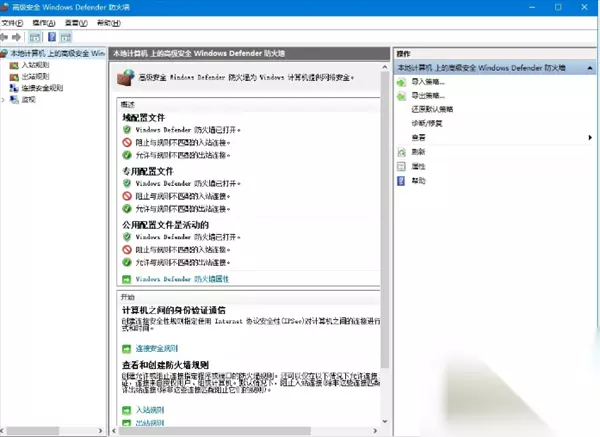
Task: Click the 计算机之间的身份验证通信 heading
Action: pos(174,310)
